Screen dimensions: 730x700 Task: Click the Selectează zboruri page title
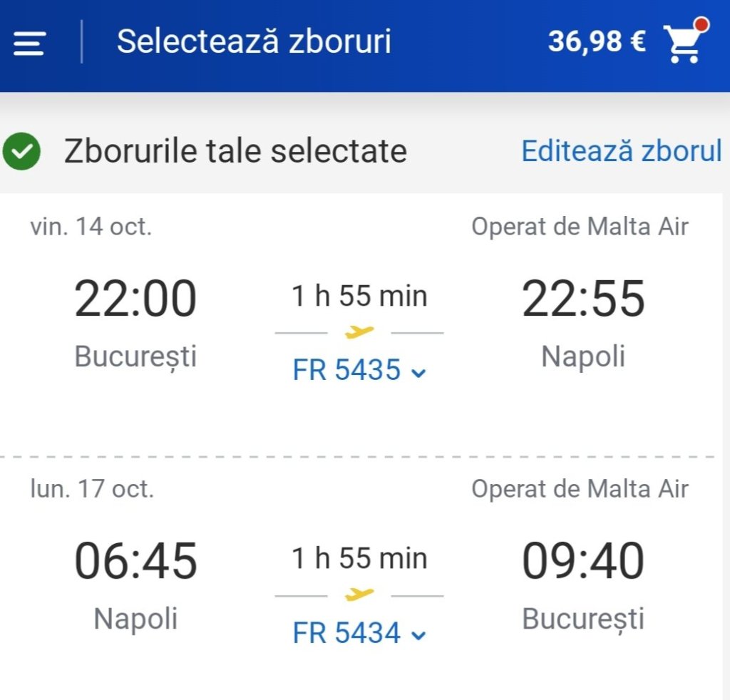(x=254, y=41)
